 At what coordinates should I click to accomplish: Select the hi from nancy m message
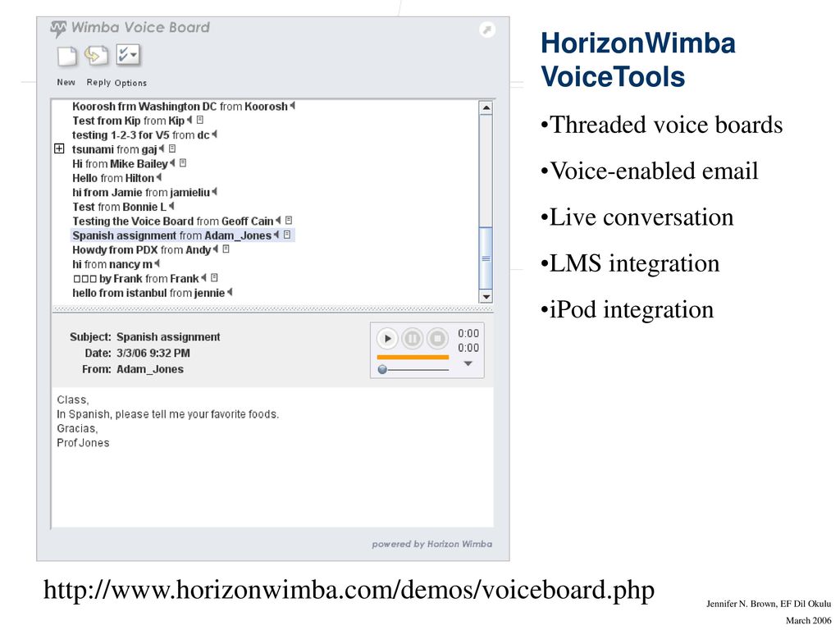[x=116, y=265]
